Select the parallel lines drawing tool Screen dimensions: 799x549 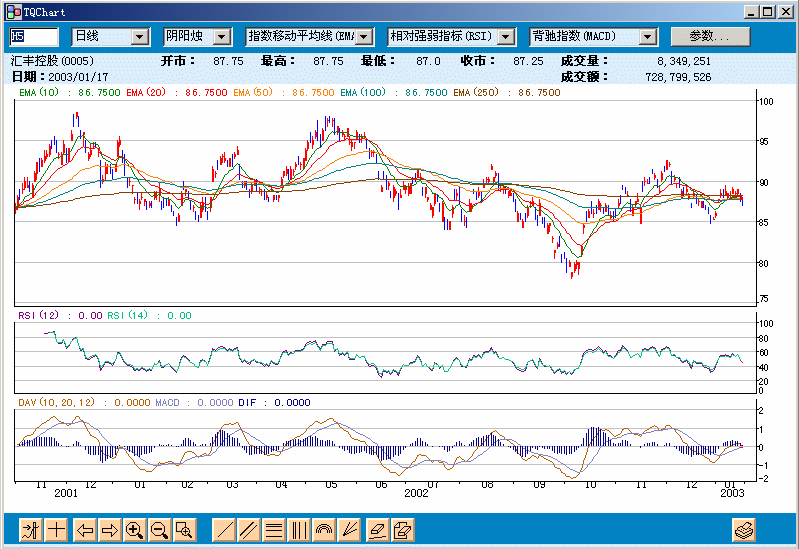[x=249, y=530]
